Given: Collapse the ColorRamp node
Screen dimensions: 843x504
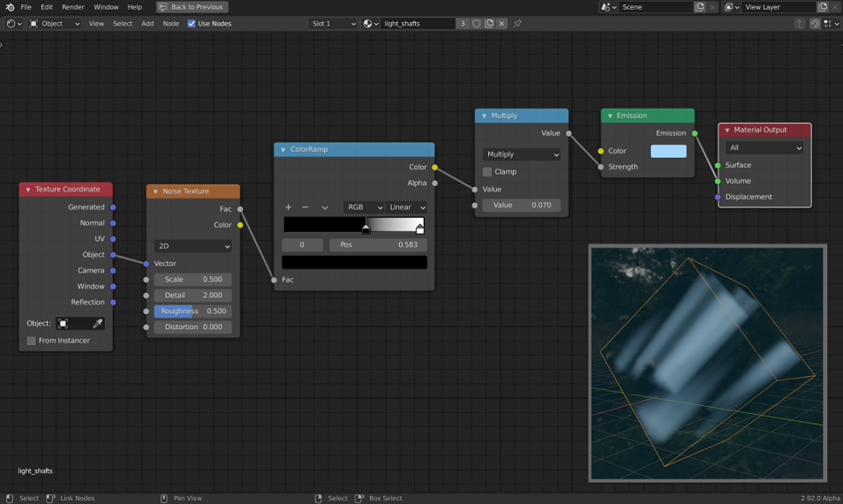Looking at the screenshot, I should click(282, 150).
